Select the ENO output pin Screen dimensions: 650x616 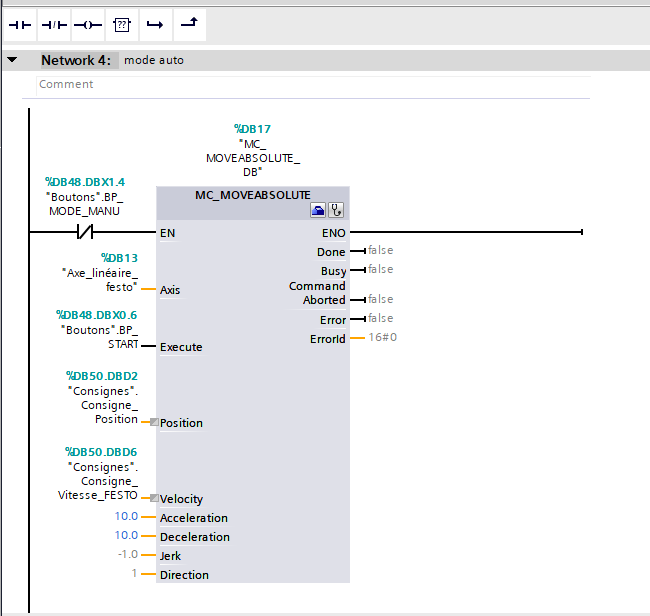(x=334, y=233)
